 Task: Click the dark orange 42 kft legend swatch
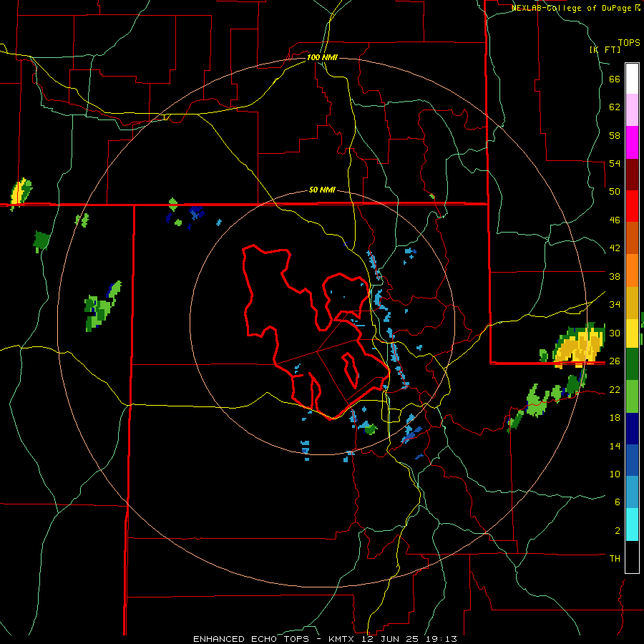(632, 238)
